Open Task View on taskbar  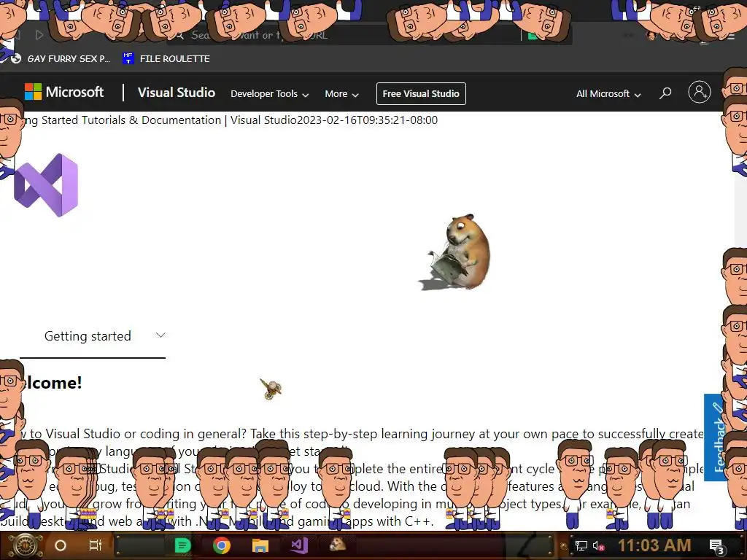click(96, 545)
